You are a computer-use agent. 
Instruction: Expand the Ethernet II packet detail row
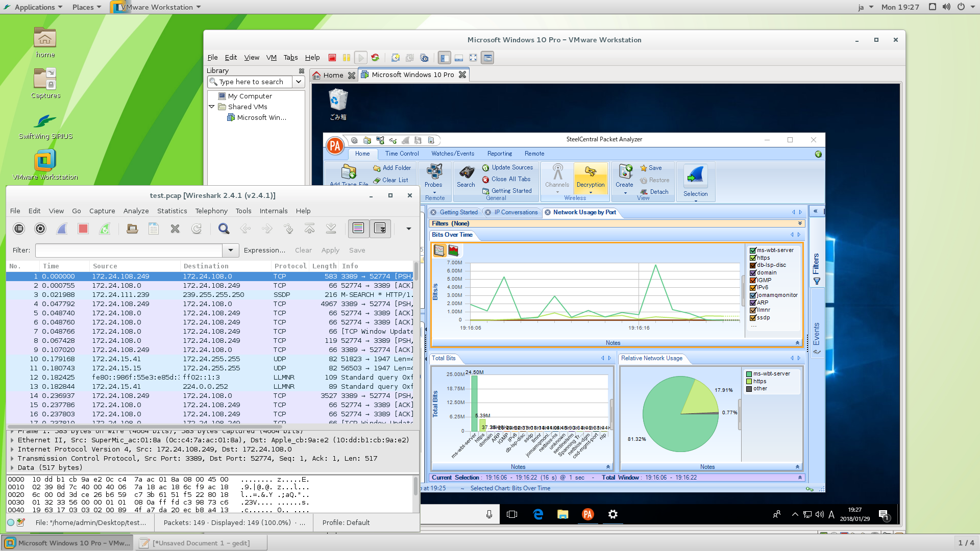pos(12,440)
